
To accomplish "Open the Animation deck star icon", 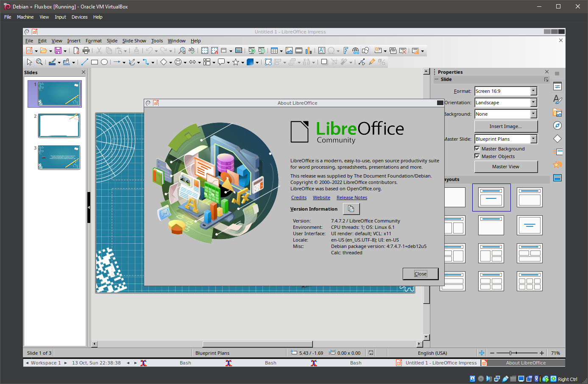I will point(557,164).
